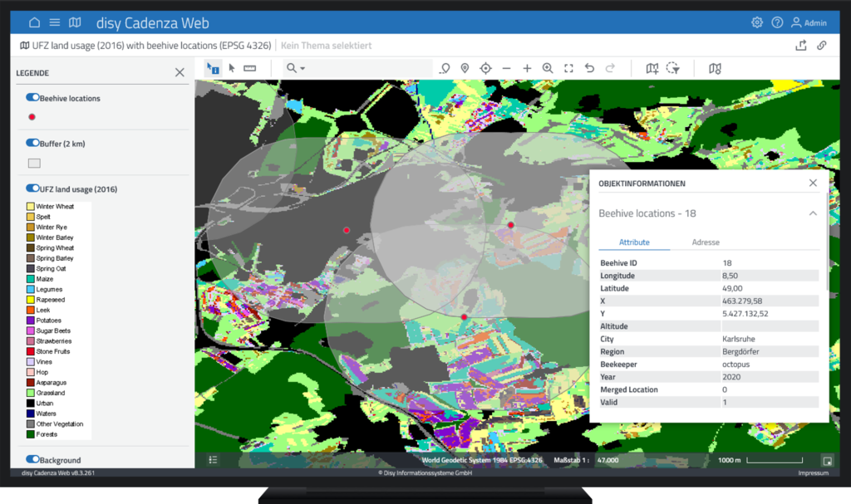Click the export/share map icon
Screen dimensions: 851x504
click(801, 46)
